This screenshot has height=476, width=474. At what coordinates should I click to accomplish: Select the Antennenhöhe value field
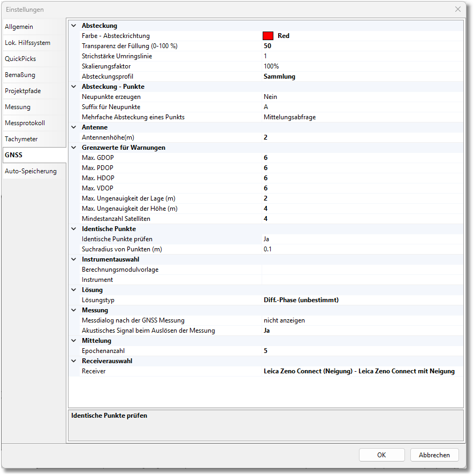[x=362, y=137]
